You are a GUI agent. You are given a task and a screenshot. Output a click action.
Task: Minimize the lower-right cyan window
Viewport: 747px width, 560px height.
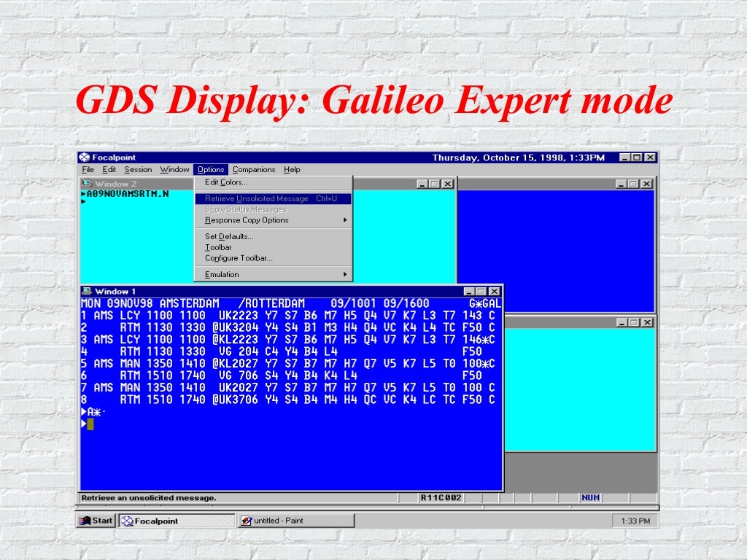click(x=622, y=322)
